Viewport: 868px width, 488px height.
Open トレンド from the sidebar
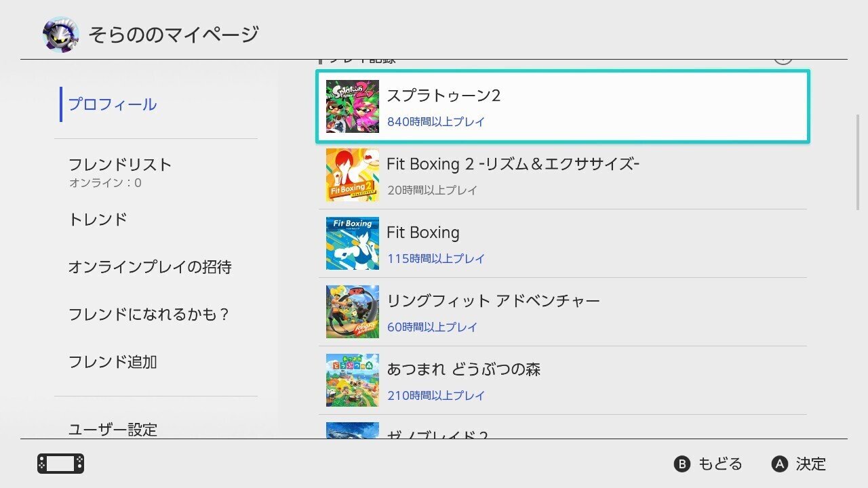pyautogui.click(x=98, y=219)
